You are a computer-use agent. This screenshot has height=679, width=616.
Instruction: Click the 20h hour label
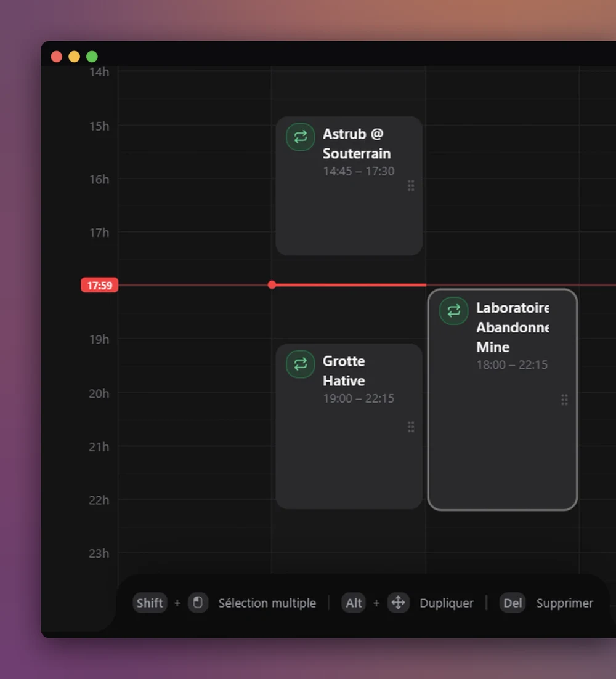coord(99,393)
